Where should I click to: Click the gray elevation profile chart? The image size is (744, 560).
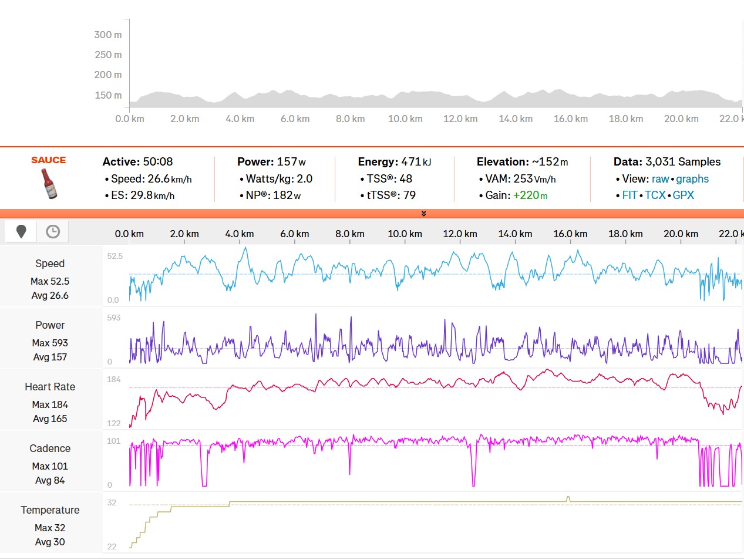click(436, 99)
